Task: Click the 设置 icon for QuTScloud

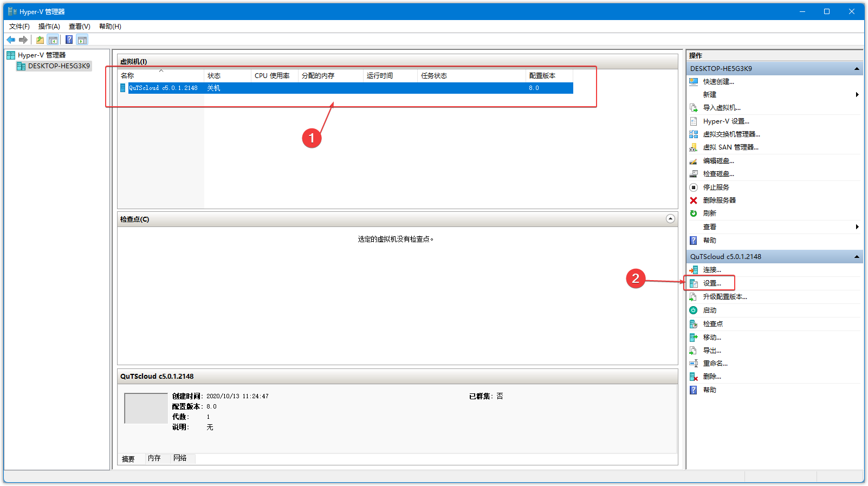Action: (694, 283)
